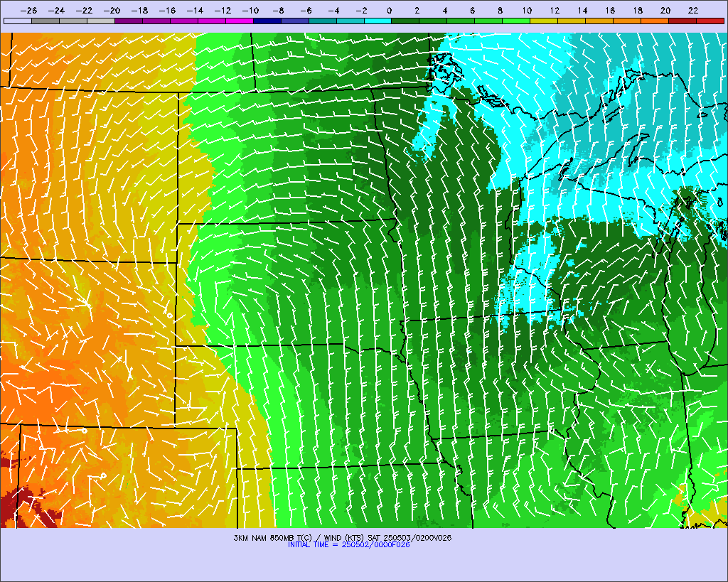Click the dark gray swatch between -26 and -24

coord(45,21)
